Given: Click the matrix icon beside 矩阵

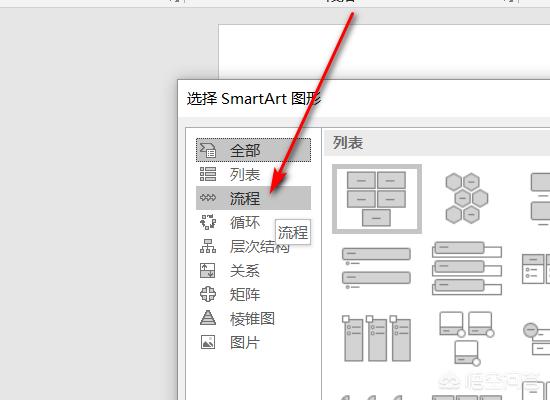Looking at the screenshot, I should tap(208, 294).
